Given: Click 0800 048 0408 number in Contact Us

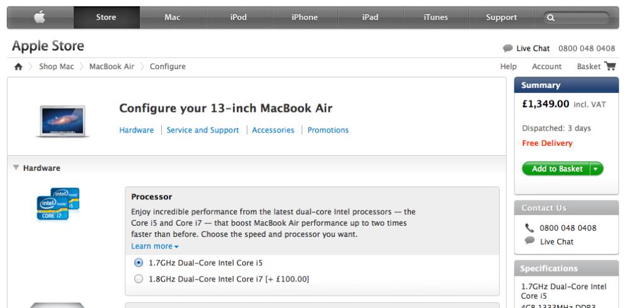Looking at the screenshot, I should pos(568,228).
